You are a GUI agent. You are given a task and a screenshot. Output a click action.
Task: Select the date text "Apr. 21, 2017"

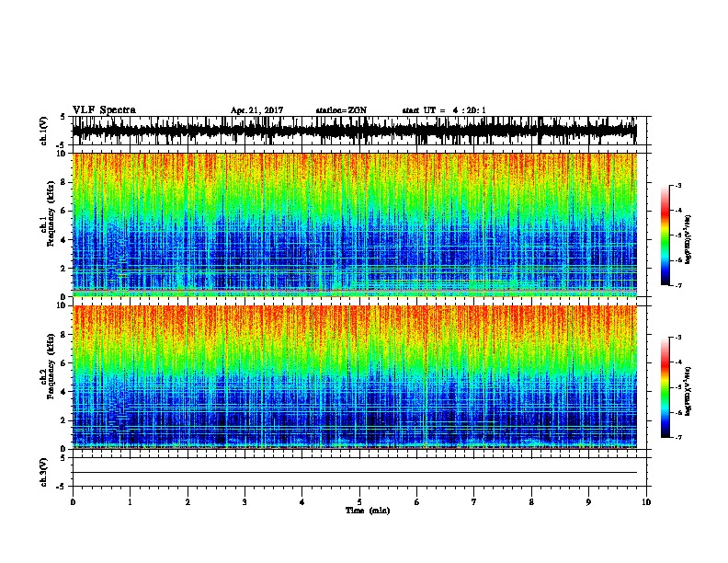(256, 110)
